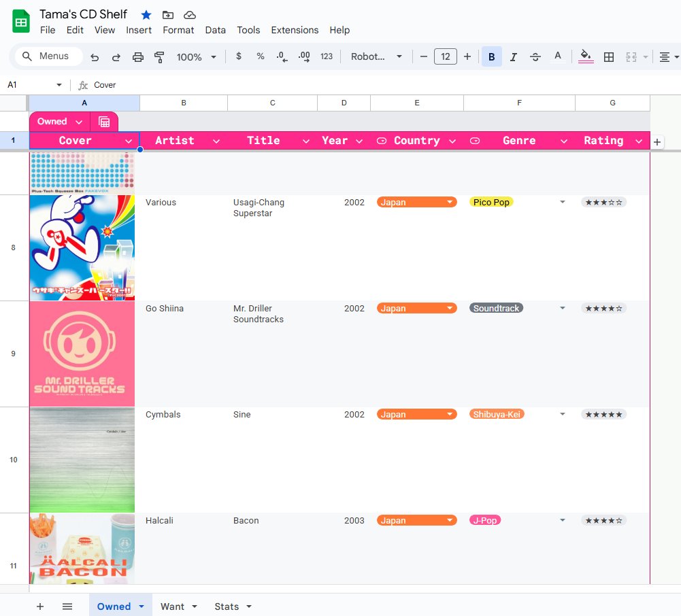This screenshot has width=681, height=616.
Task: Open the Japan country dropdown for Cymbals
Action: tap(450, 414)
